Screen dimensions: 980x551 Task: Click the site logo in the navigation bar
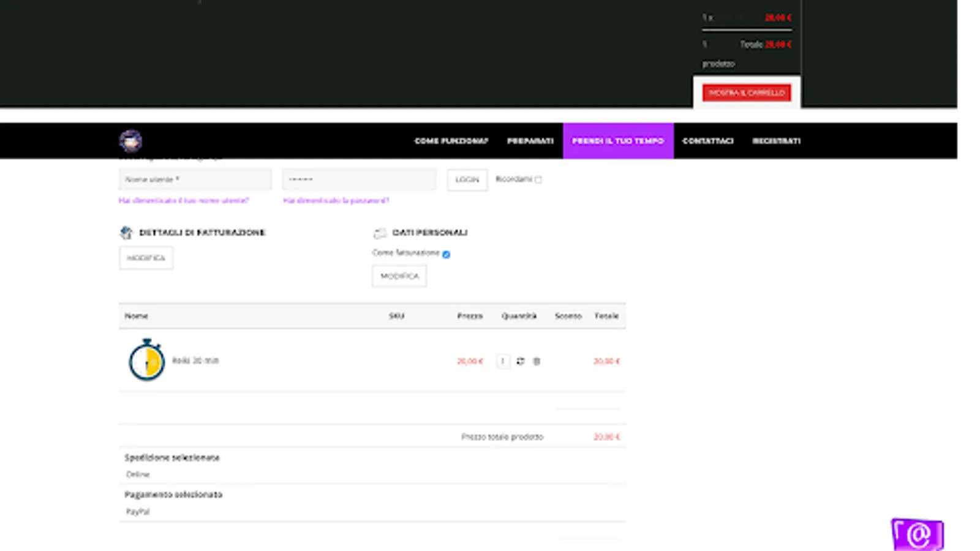coord(130,141)
